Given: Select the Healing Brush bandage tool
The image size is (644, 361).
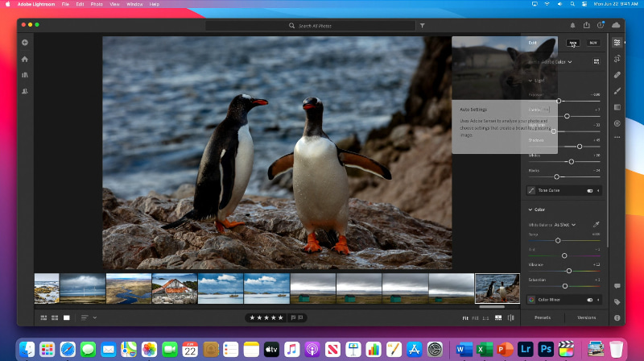Looking at the screenshot, I should click(617, 75).
